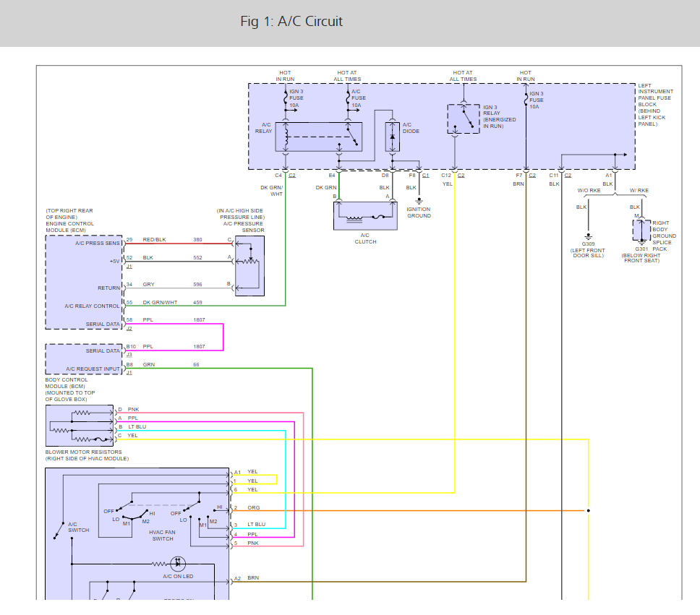Click the IGN 3 Relay symbol

[x=464, y=119]
